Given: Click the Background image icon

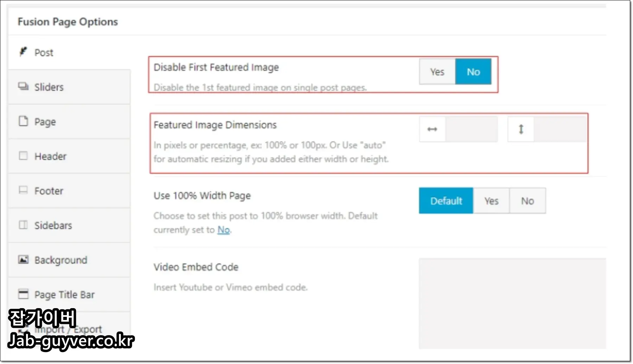Looking at the screenshot, I should point(23,260).
